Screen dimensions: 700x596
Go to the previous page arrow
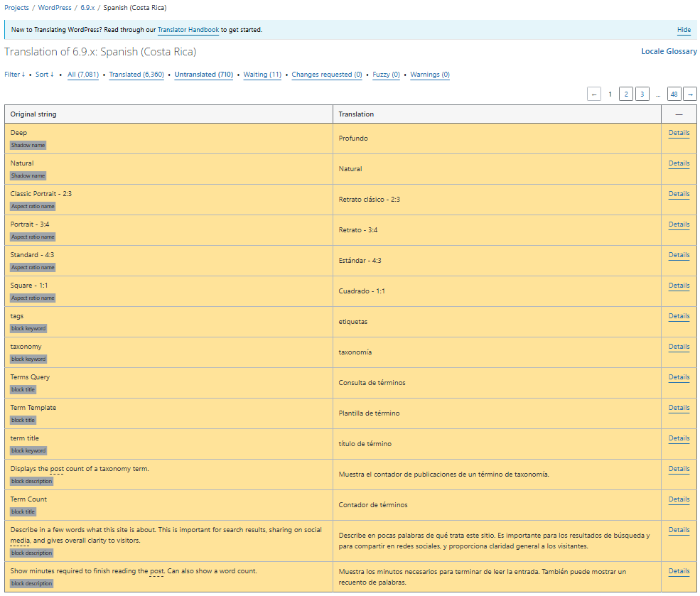tap(594, 94)
